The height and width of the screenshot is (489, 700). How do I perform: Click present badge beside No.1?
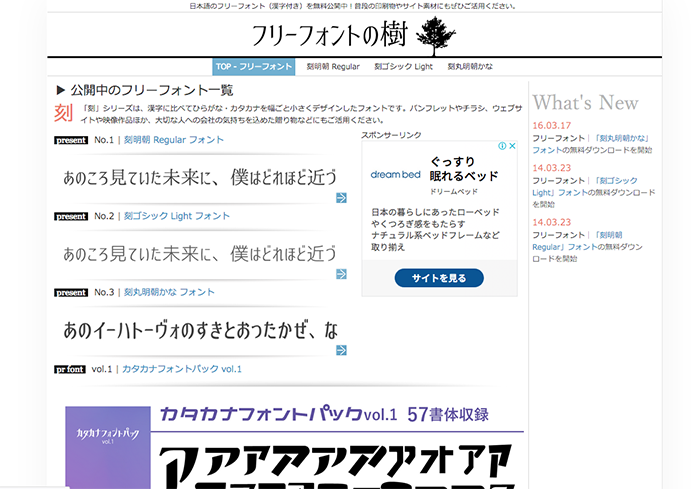pyautogui.click(x=71, y=140)
